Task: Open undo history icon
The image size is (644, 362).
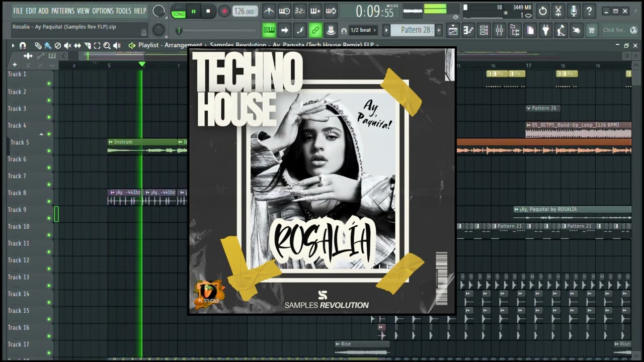Action: pyautogui.click(x=543, y=11)
